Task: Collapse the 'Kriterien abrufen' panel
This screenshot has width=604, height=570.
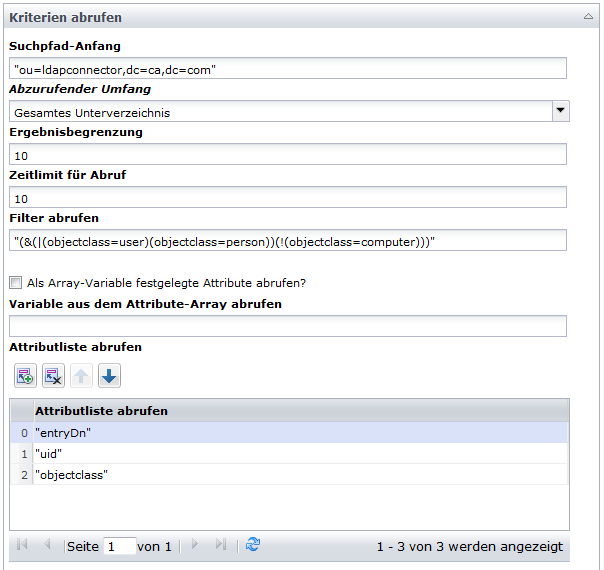Action: pyautogui.click(x=588, y=17)
